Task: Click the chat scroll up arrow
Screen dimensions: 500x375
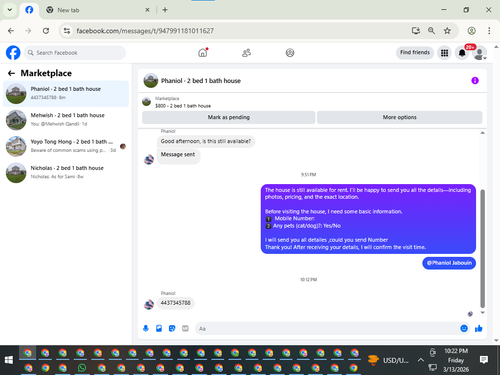Action: tap(482, 133)
